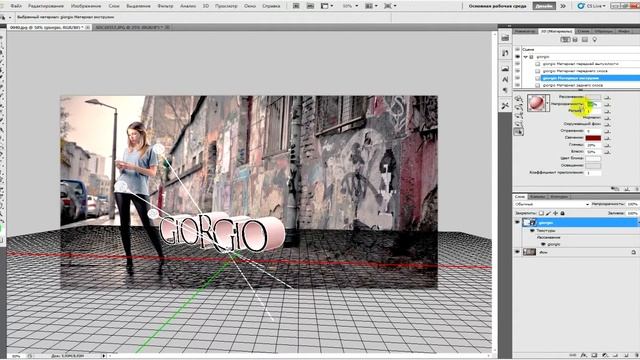Link layers with the chain icon

pos(573,356)
